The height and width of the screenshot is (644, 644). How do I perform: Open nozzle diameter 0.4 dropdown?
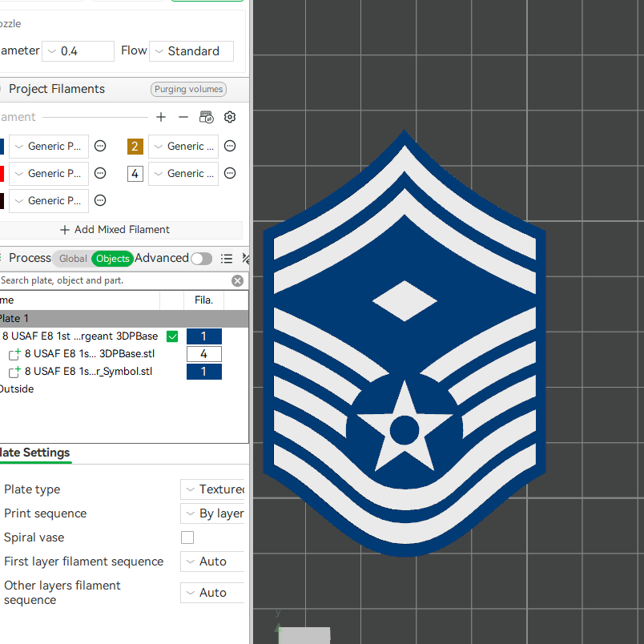click(78, 51)
